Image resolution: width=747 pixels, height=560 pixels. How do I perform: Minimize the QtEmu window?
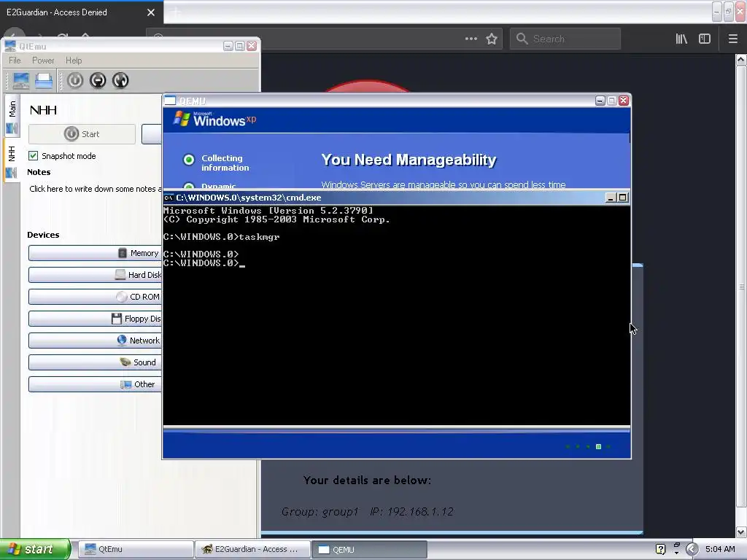[x=228, y=46]
